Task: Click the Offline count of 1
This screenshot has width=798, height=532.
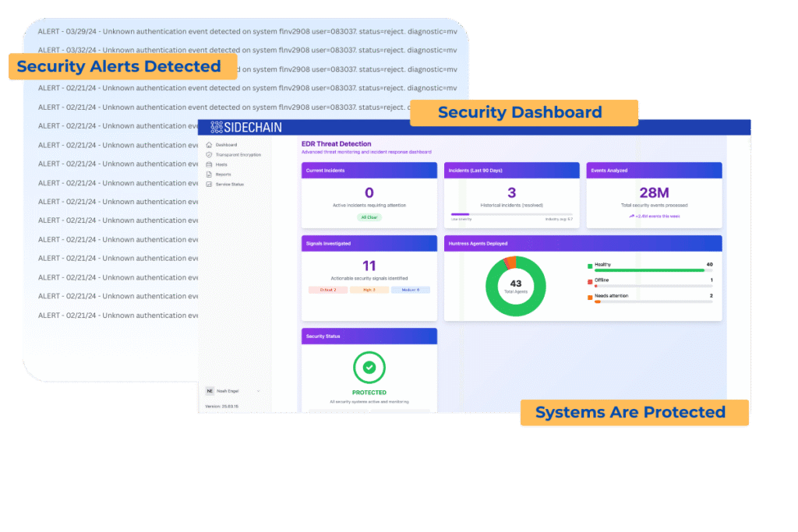Action: 711,280
